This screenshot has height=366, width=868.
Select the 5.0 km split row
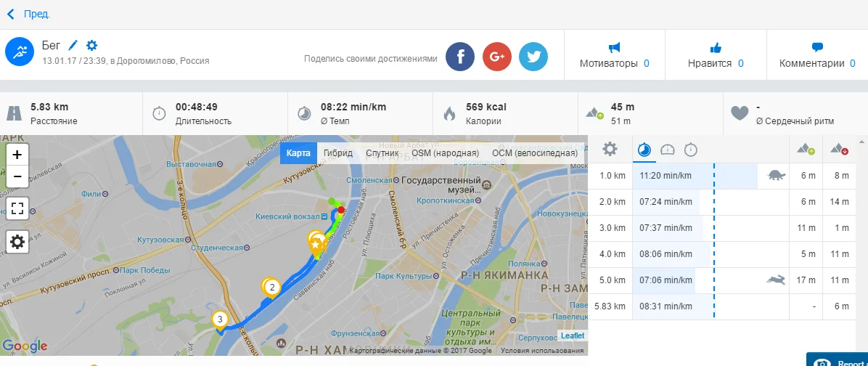(722, 280)
